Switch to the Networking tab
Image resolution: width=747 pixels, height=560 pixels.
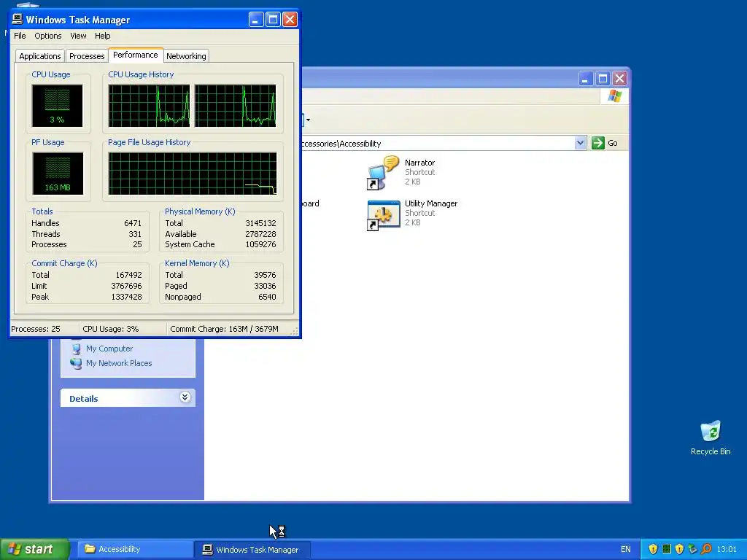(186, 56)
